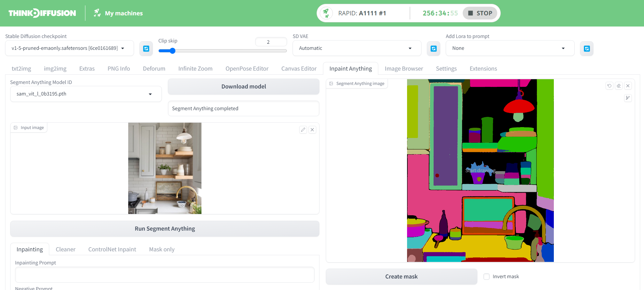The width and height of the screenshot is (644, 290).
Task: Open the SD VAE dropdown
Action: click(x=357, y=48)
